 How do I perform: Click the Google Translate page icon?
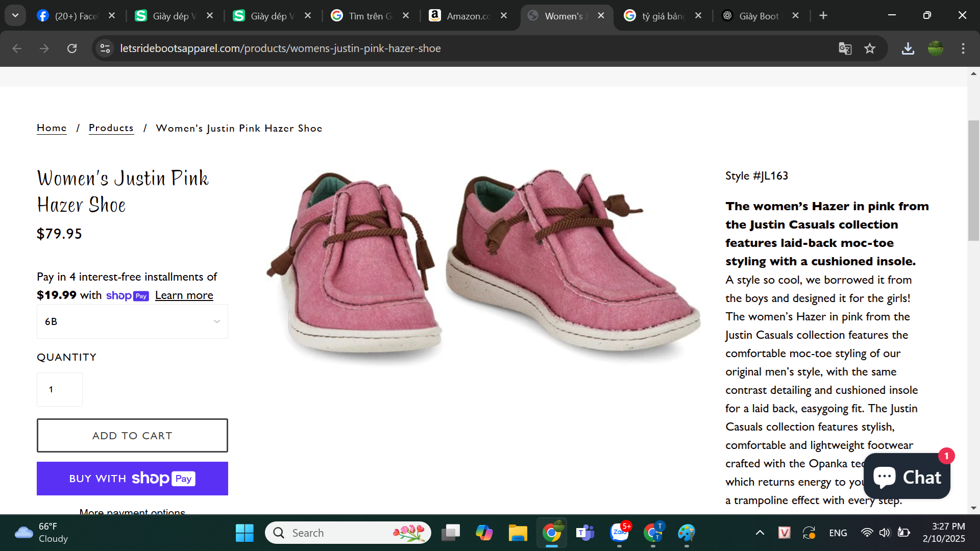(x=845, y=48)
